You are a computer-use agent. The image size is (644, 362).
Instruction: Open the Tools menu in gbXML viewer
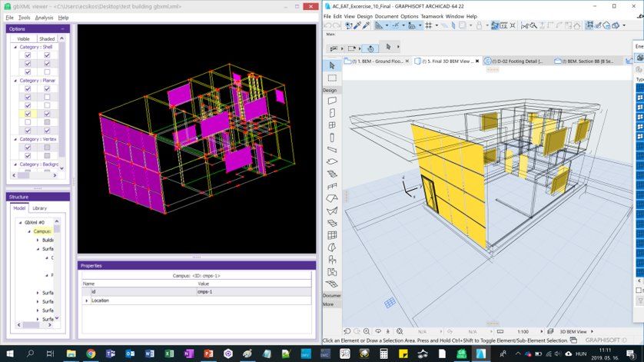click(x=25, y=18)
